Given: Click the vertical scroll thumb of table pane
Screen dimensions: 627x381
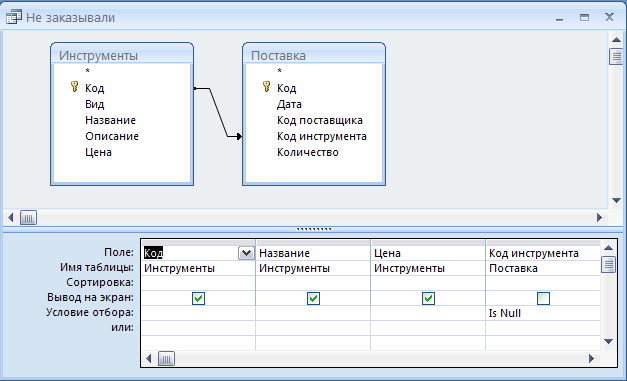Looking at the screenshot, I should tap(616, 56).
